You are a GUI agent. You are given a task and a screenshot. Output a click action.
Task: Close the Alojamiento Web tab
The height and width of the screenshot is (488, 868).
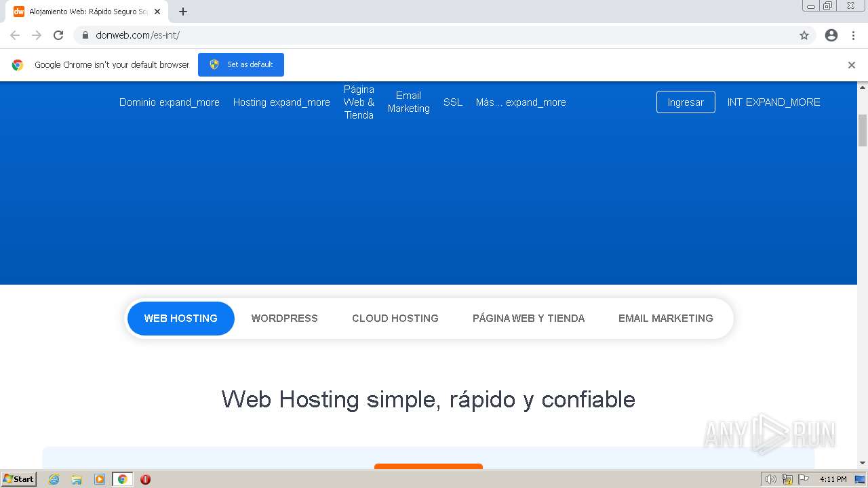157,12
